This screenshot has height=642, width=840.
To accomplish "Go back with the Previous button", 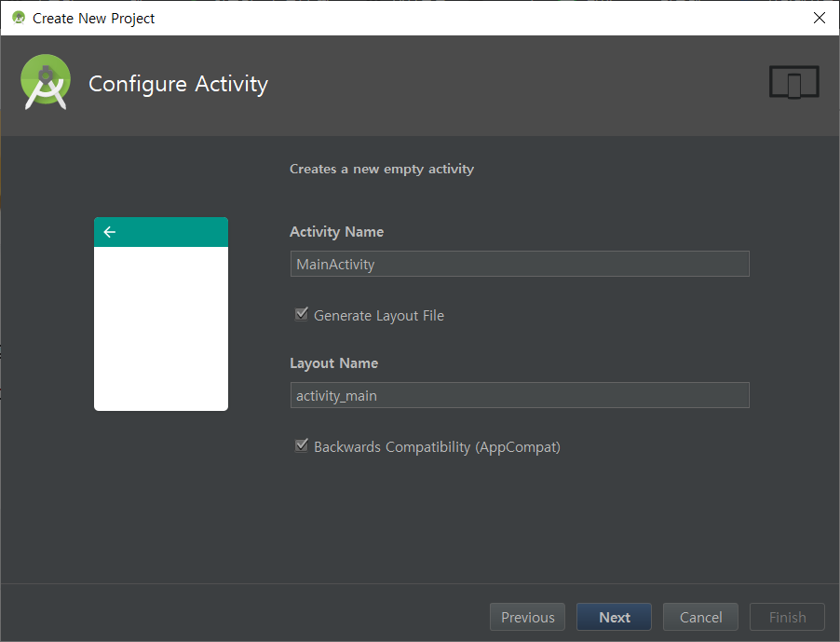I will pyautogui.click(x=527, y=617).
